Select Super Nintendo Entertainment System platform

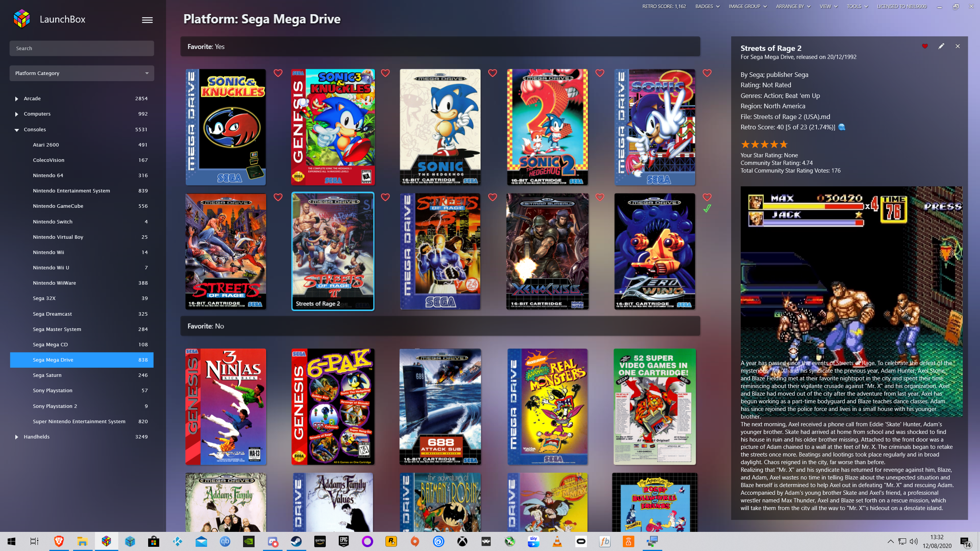coord(82,421)
